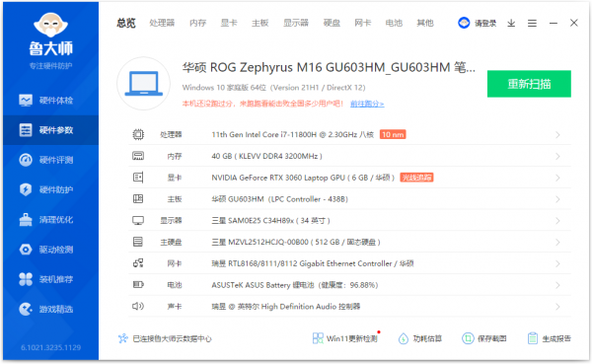Select 硬件参数 sidebar item

pos(50,130)
